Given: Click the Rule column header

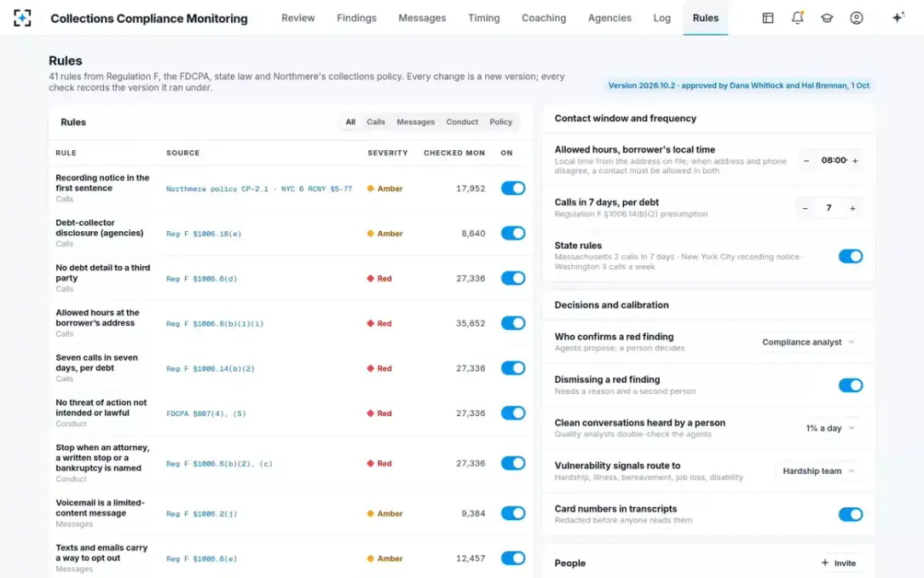Looking at the screenshot, I should [65, 153].
